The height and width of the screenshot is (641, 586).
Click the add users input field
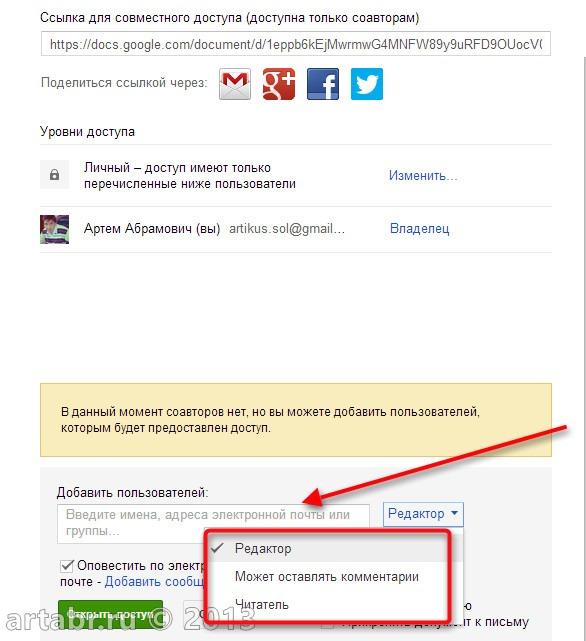213,524
